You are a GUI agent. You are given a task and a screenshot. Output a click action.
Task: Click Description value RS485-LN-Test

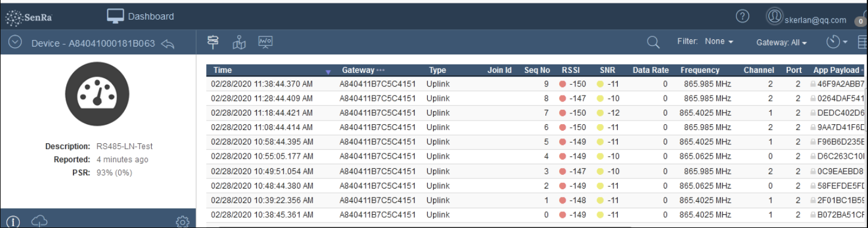(x=124, y=146)
